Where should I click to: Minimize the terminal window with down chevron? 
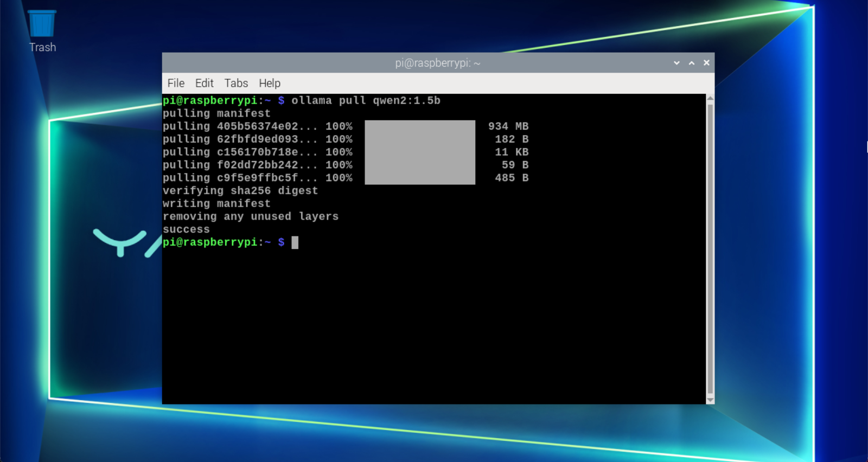pos(676,63)
